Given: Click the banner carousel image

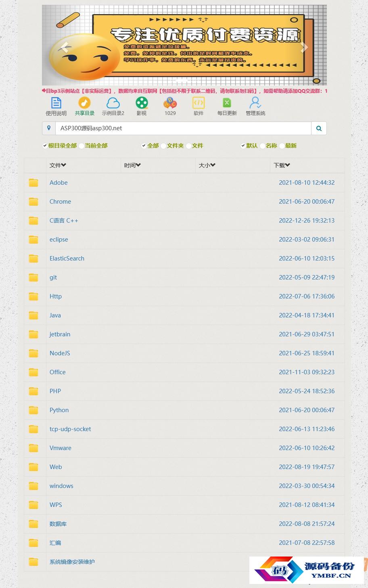Looking at the screenshot, I should pos(184,45).
